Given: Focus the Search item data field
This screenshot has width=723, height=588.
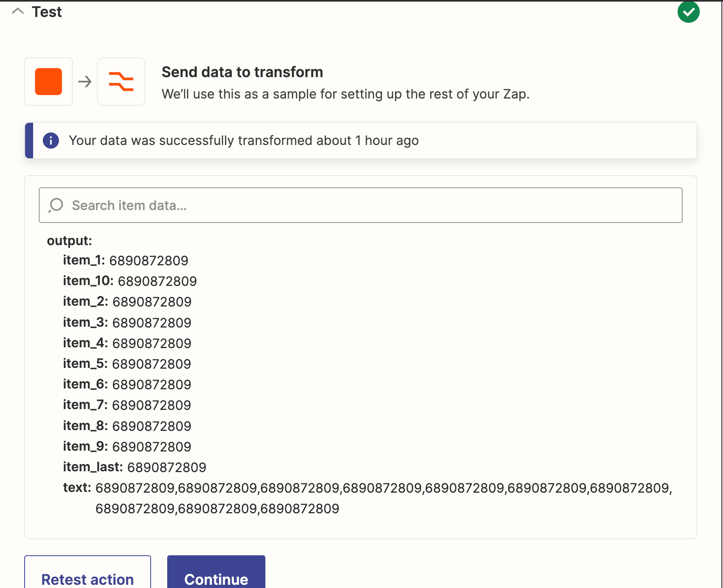Looking at the screenshot, I should pyautogui.click(x=360, y=205).
